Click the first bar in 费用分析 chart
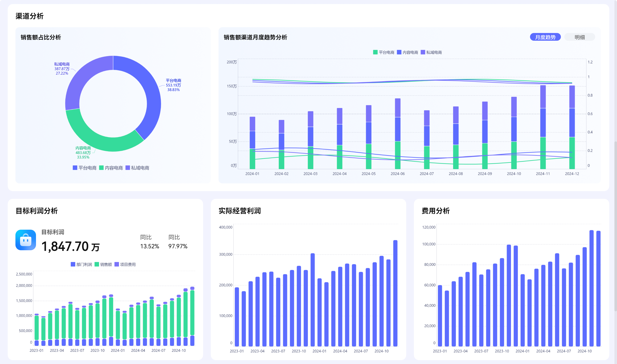This screenshot has width=617, height=364. (440, 316)
